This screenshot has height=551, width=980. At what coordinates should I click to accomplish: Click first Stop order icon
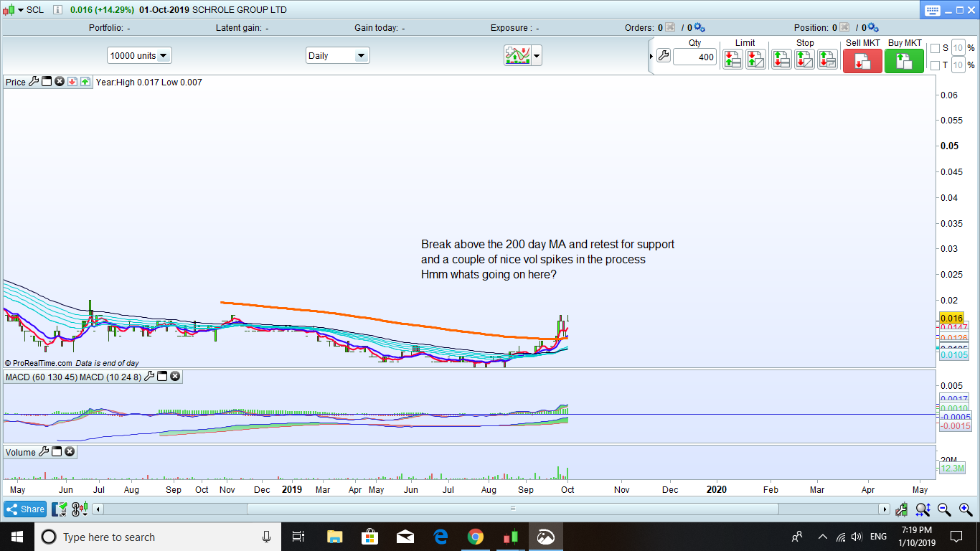coord(781,59)
